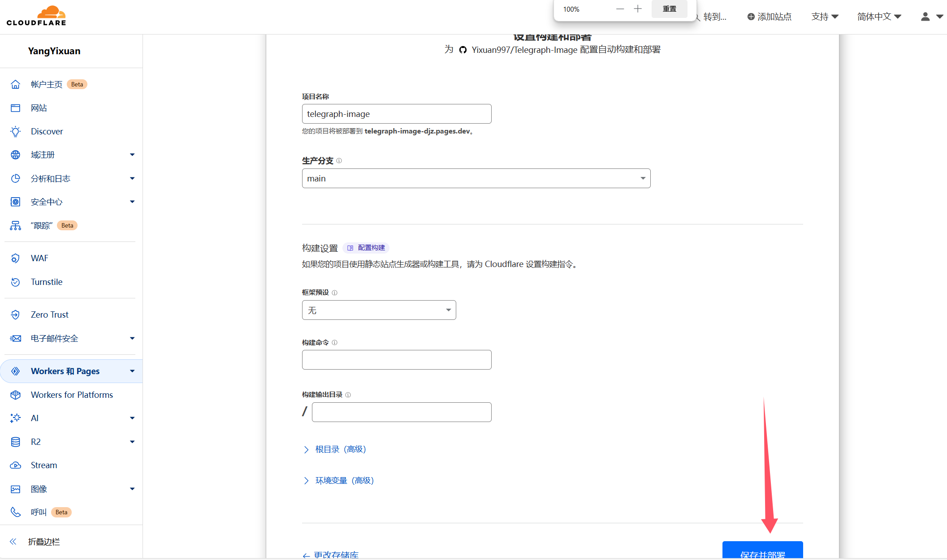This screenshot has height=560, width=947.
Task: Click the user account icon
Action: tap(925, 17)
